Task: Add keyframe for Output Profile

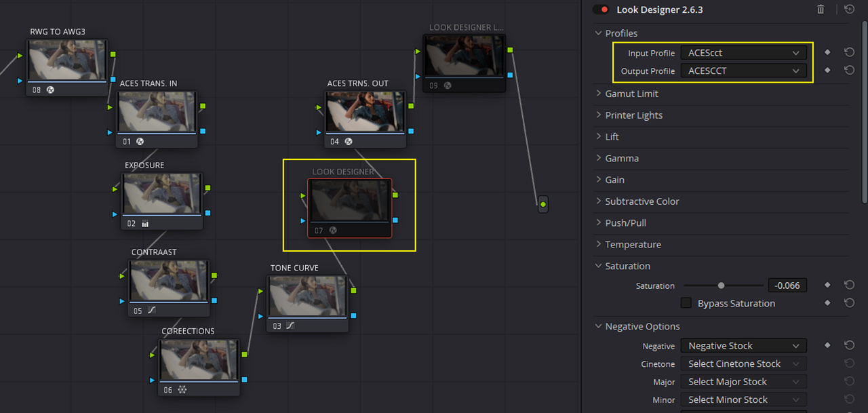Action: point(827,70)
